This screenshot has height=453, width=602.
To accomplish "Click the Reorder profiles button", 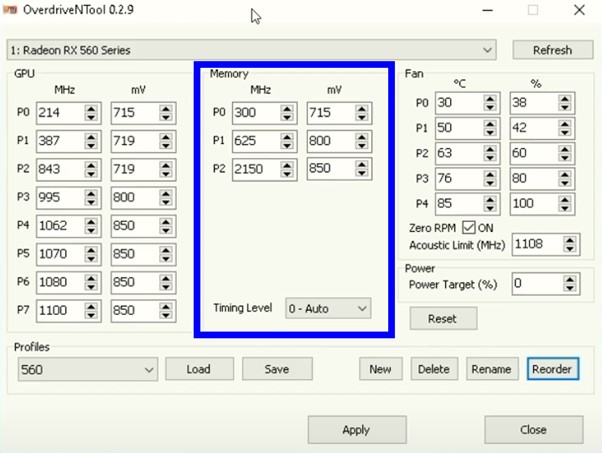I will pyautogui.click(x=552, y=369).
